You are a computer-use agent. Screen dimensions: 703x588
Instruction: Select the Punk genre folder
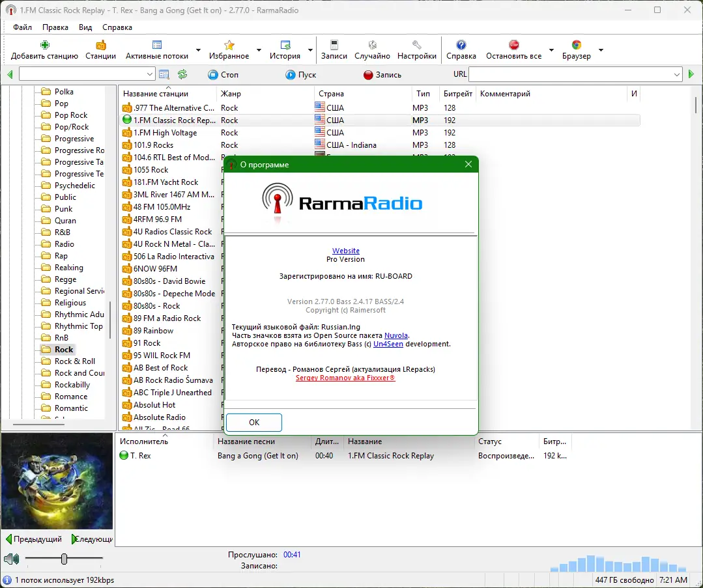[x=57, y=209]
